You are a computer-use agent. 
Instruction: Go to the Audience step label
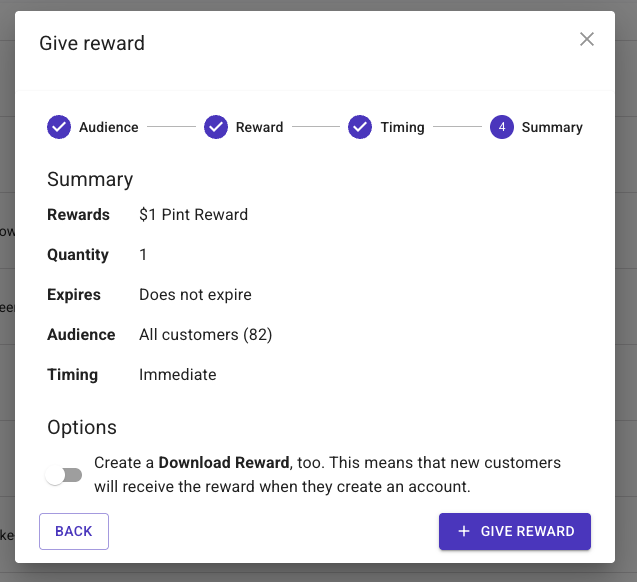pos(109,127)
